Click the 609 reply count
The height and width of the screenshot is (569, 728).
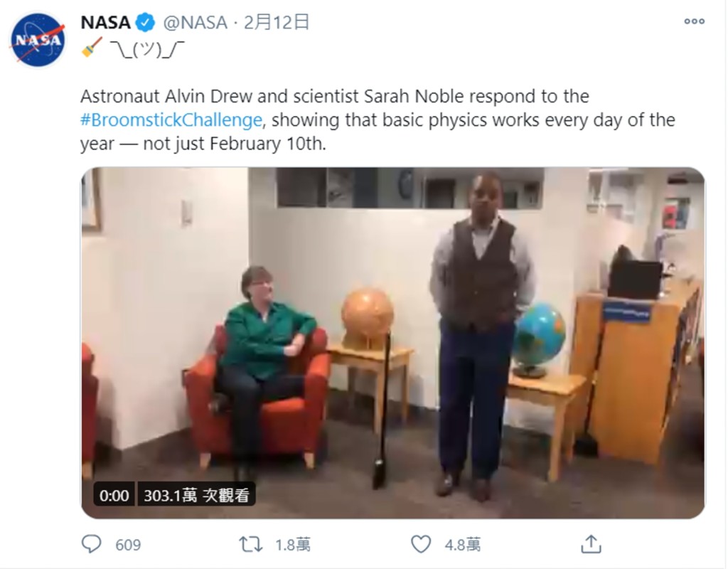click(x=128, y=544)
